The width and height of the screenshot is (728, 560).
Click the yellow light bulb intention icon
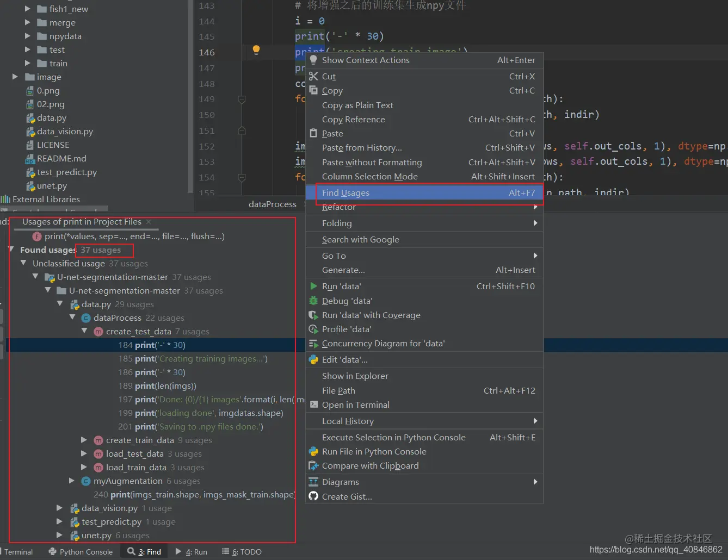point(256,50)
